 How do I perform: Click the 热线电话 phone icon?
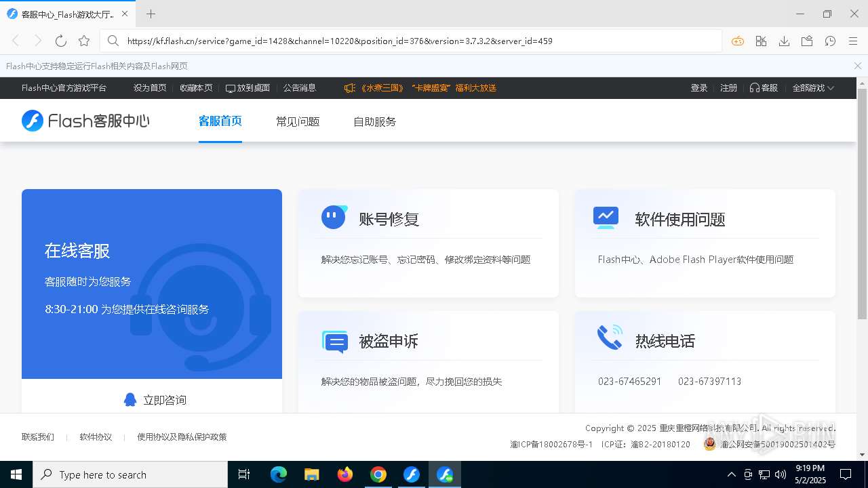point(610,337)
